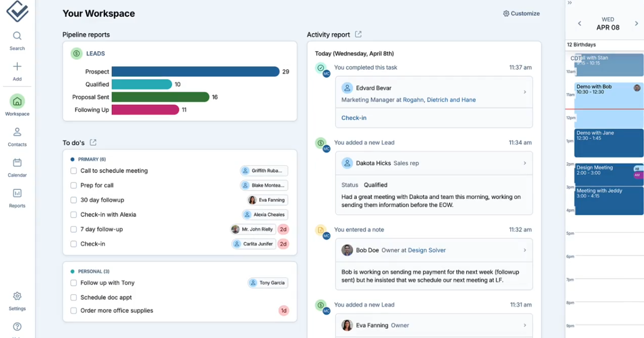Check the primary 'Check-in' task for Carlita
Viewport: 644px width, 338px height.
click(74, 244)
